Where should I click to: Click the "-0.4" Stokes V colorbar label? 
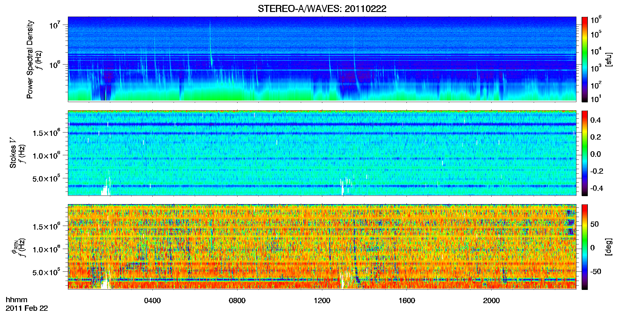597,188
